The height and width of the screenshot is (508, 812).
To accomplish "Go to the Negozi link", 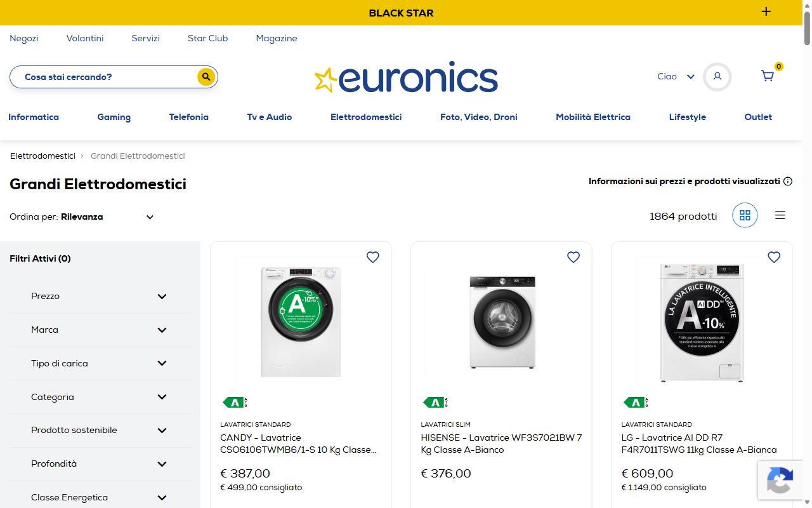I will tap(24, 38).
